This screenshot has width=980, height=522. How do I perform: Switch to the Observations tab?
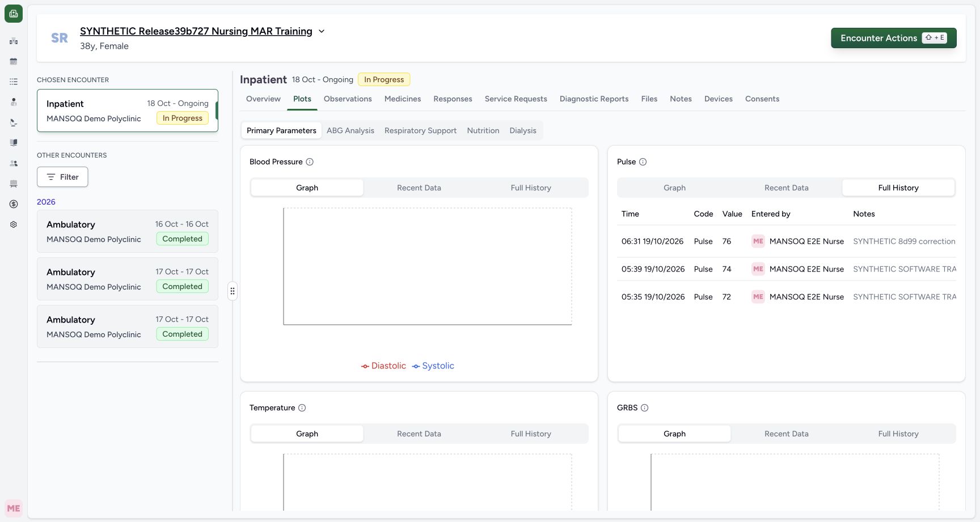coord(348,99)
